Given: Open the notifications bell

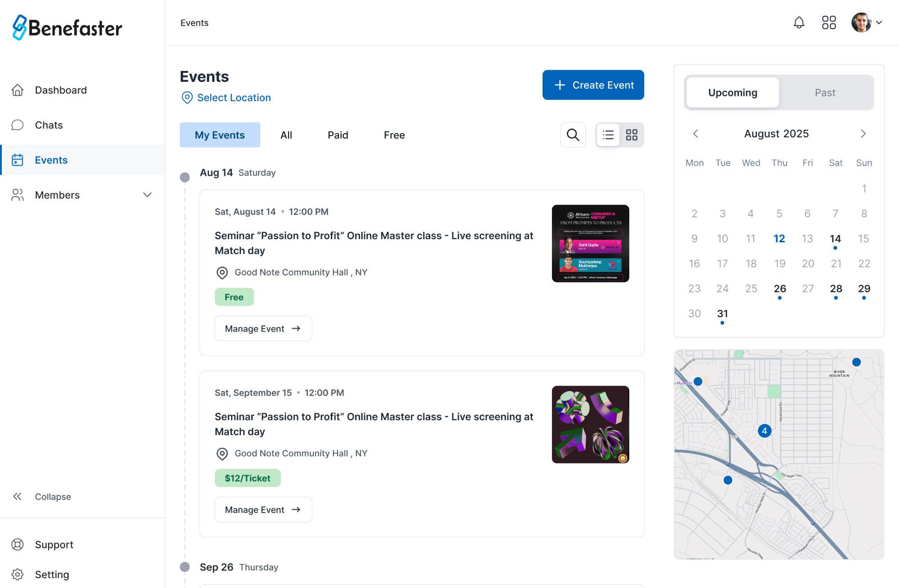Looking at the screenshot, I should click(799, 22).
